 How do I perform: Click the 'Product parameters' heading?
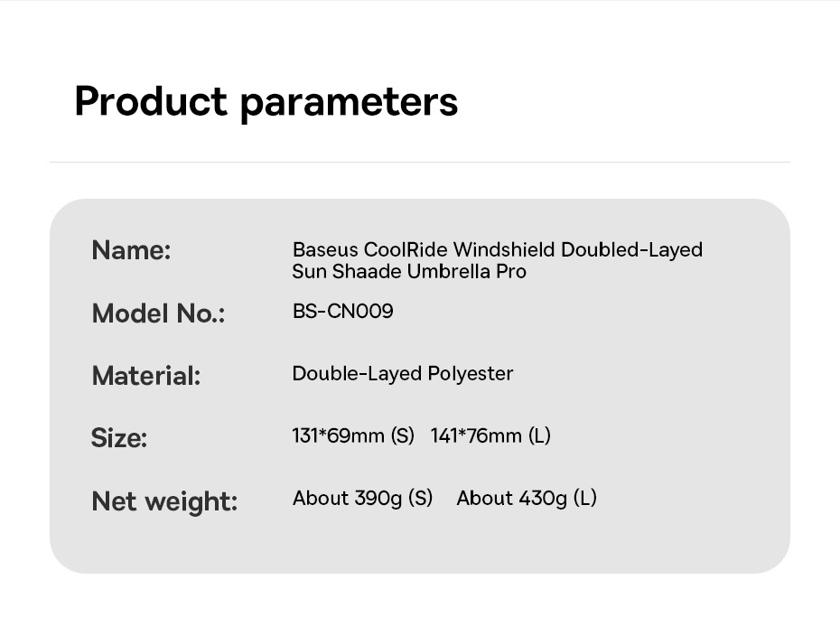pos(266,101)
